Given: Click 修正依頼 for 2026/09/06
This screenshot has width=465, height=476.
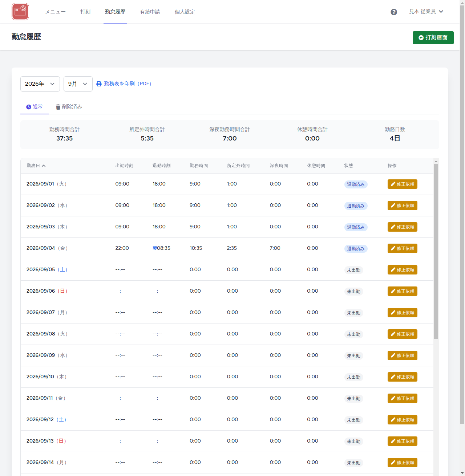Looking at the screenshot, I should tap(403, 291).
